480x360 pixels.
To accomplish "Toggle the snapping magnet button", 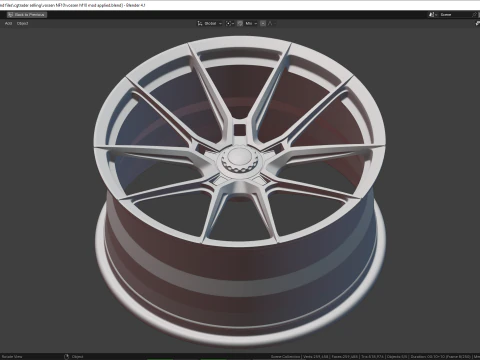I will coord(240,23).
